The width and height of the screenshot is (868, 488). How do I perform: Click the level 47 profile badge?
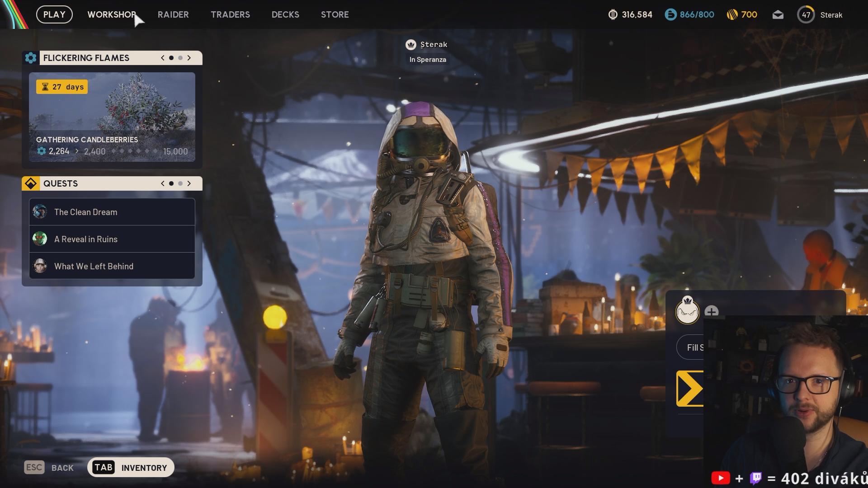pos(806,15)
